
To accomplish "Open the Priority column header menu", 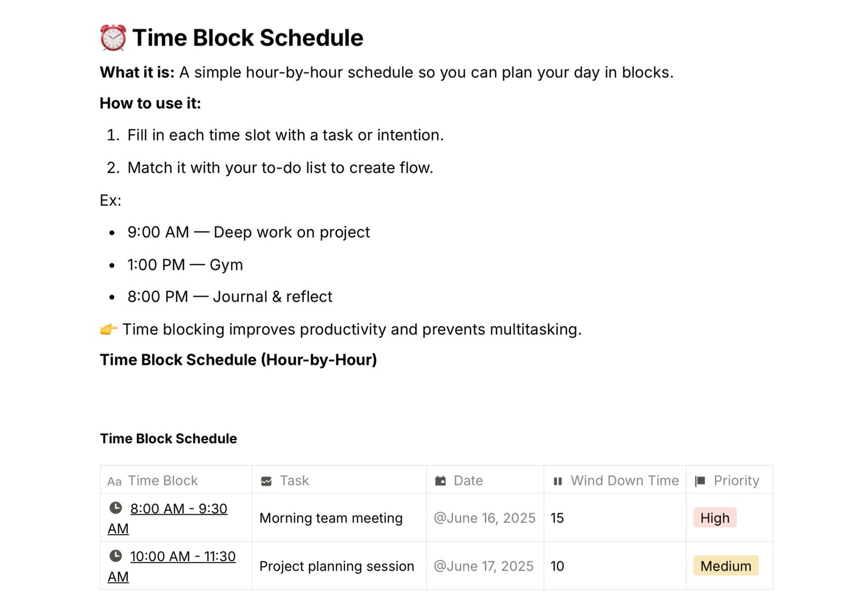I will [736, 481].
